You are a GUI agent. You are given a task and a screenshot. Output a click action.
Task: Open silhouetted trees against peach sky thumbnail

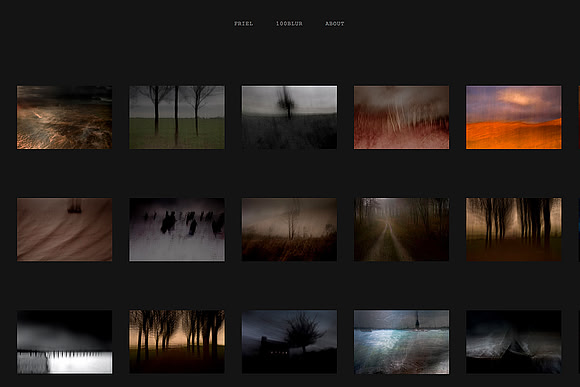pos(177,342)
